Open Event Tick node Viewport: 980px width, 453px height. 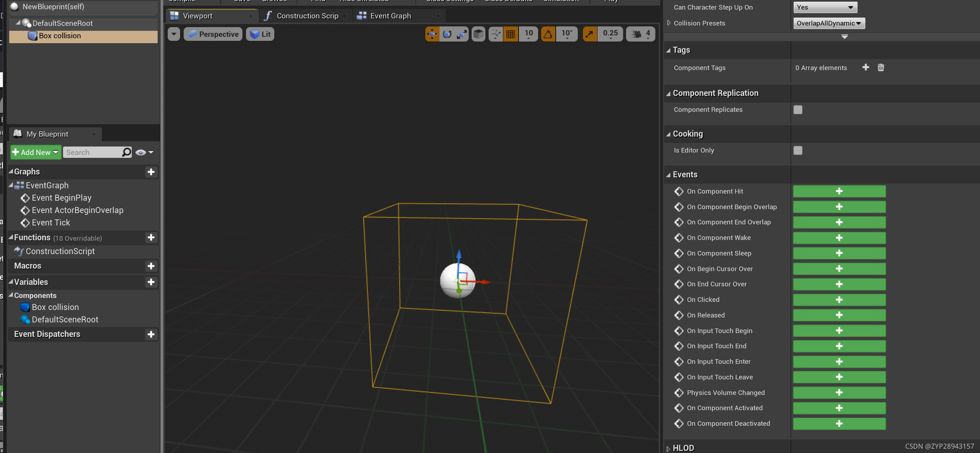pyautogui.click(x=51, y=223)
